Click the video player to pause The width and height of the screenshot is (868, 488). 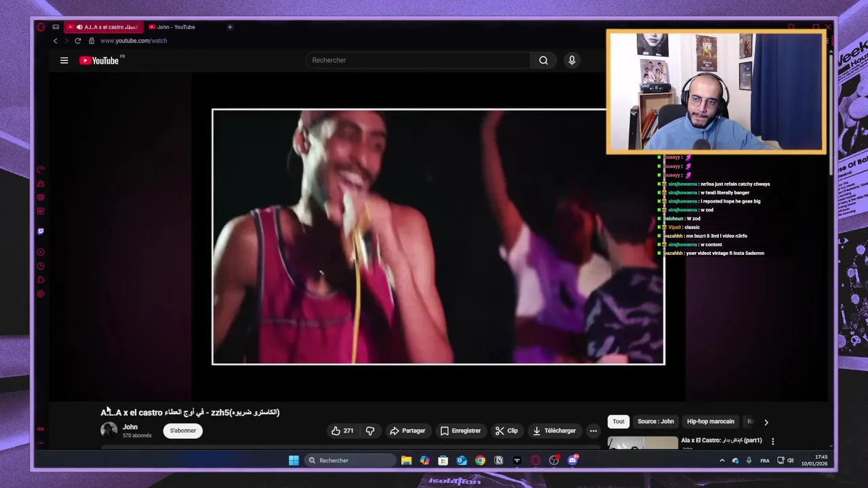[x=438, y=237]
